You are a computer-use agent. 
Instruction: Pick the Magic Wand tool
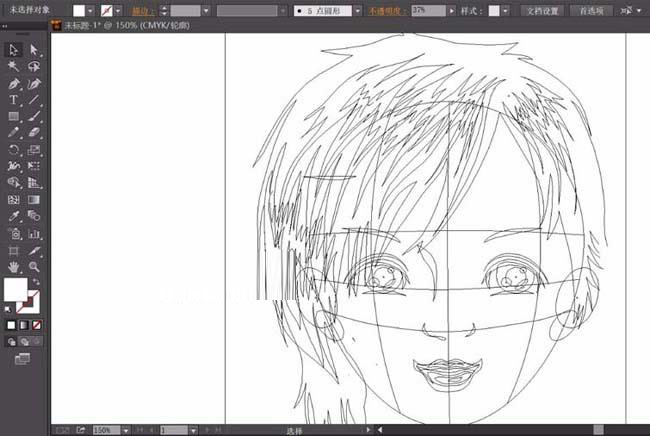[x=14, y=66]
